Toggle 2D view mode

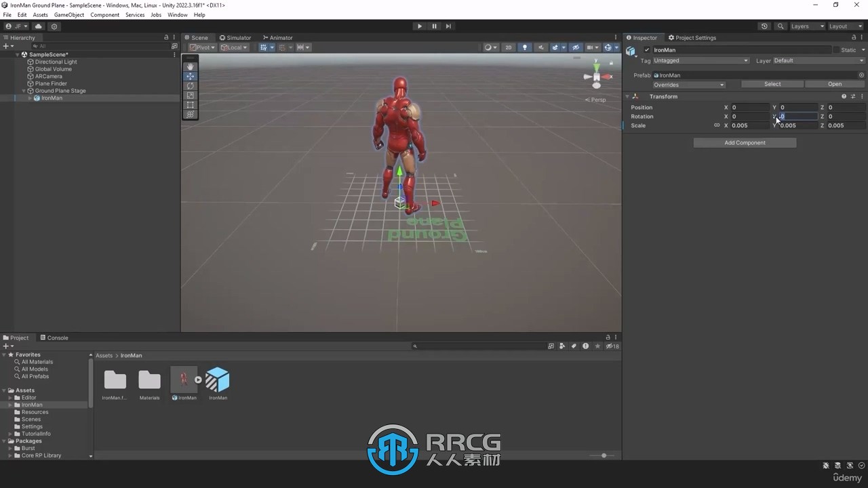tap(508, 47)
